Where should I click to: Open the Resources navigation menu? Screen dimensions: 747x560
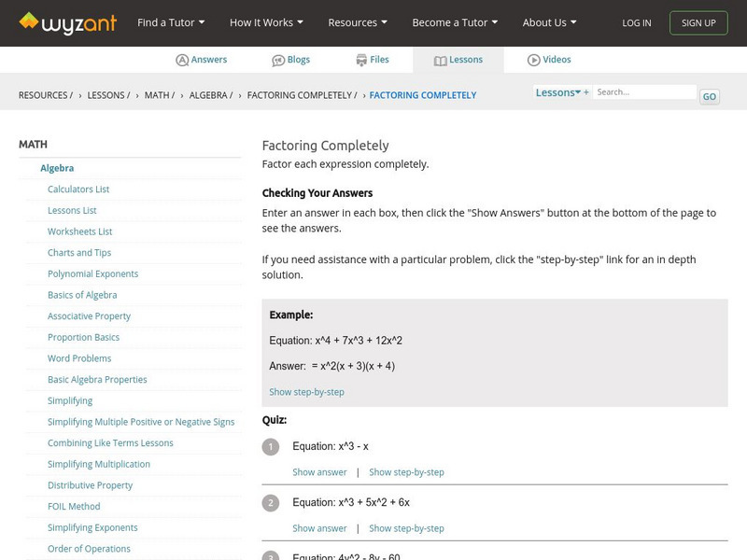(x=358, y=22)
